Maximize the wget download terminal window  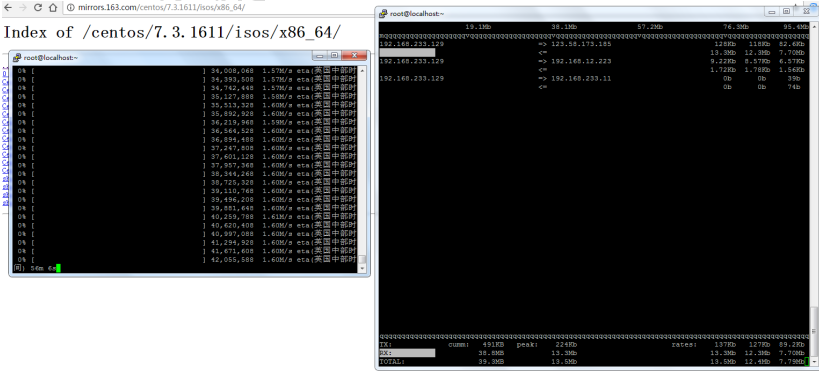(x=334, y=55)
